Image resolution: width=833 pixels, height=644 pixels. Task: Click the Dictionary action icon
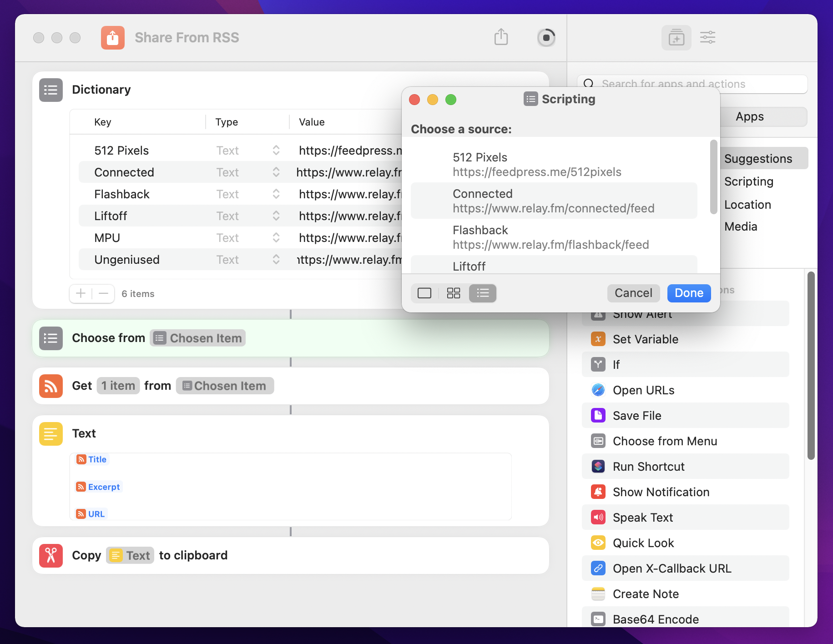pyautogui.click(x=51, y=90)
